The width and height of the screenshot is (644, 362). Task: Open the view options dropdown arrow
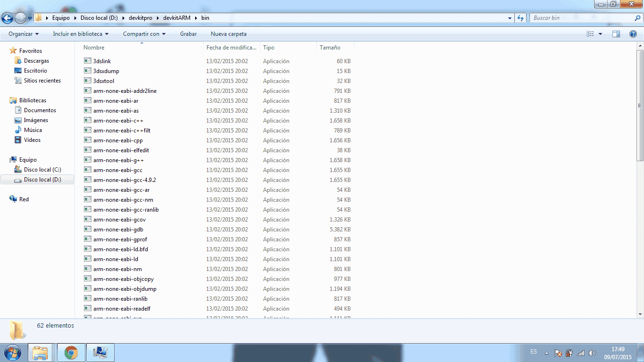[x=600, y=34]
